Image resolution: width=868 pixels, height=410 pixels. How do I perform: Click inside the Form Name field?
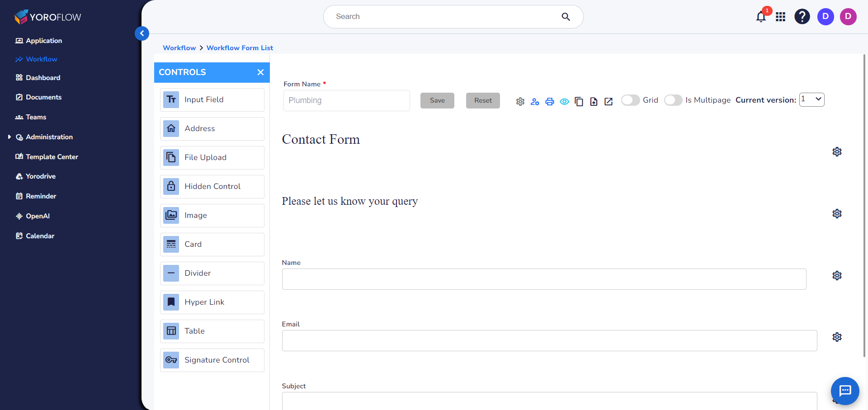pos(346,100)
